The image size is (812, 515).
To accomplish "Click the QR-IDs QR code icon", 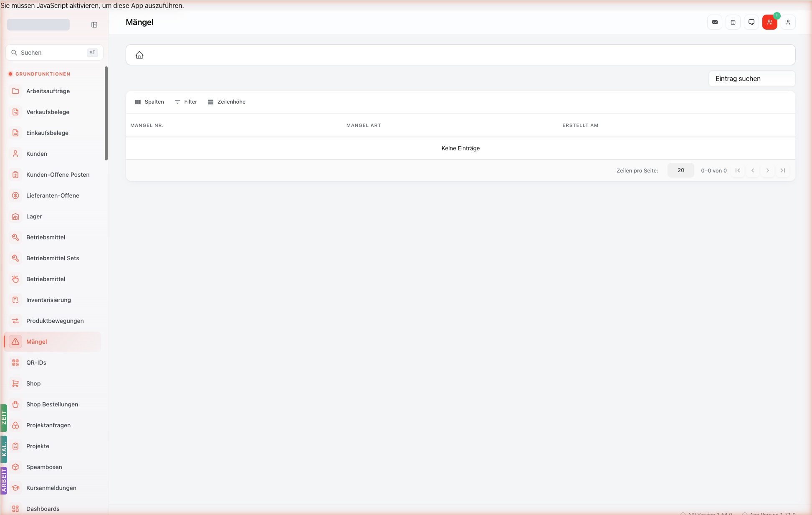I will [15, 363].
